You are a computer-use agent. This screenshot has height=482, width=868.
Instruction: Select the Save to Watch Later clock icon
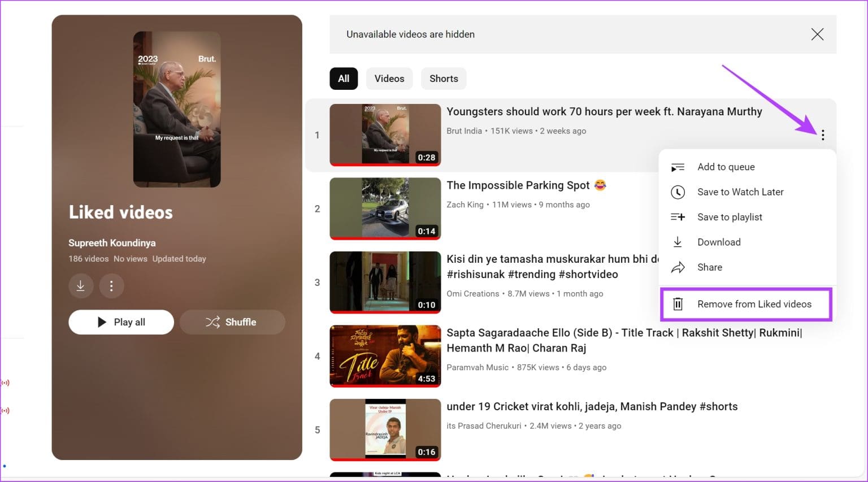tap(678, 192)
